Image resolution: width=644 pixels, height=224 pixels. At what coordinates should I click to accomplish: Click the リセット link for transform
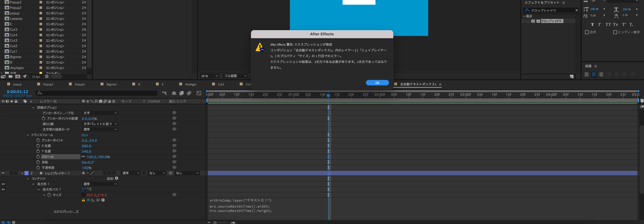(85, 135)
